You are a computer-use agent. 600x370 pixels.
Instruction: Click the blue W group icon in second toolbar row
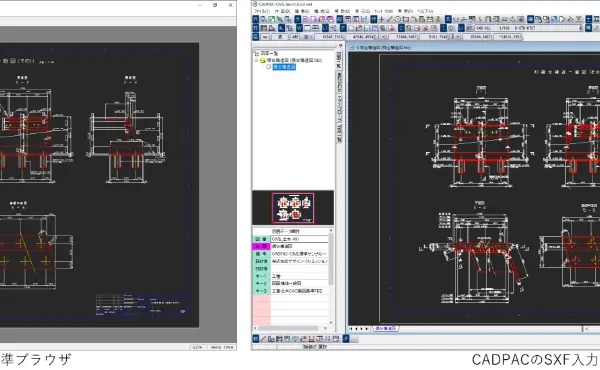click(299, 28)
